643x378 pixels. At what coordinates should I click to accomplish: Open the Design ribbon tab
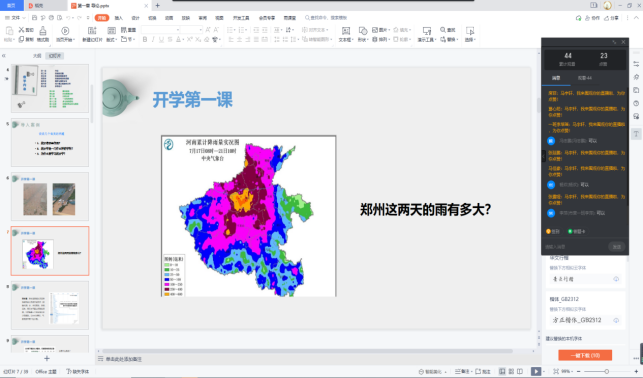(x=135, y=18)
